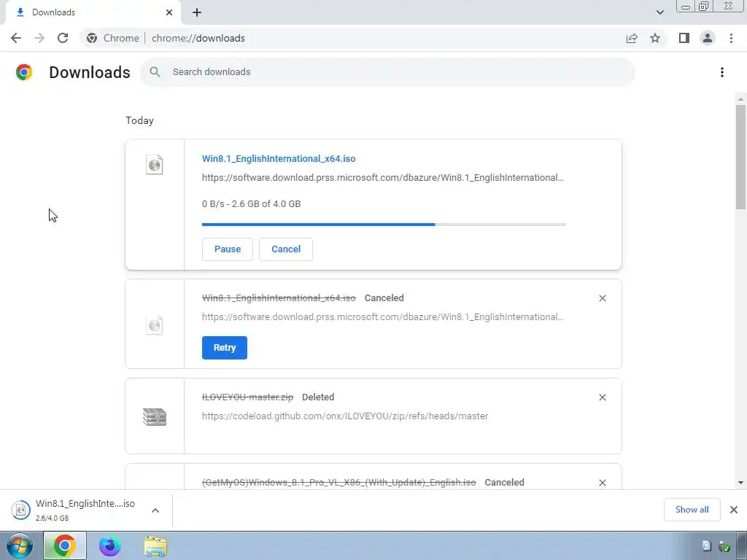Cancel the Win8.1 ISO download
This screenshot has width=747, height=560.
[286, 249]
